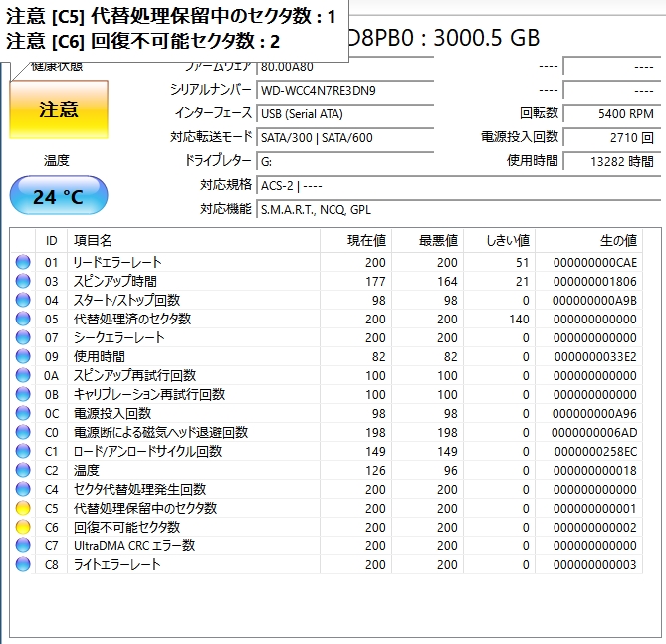Click the 現在値 column header
Viewport: 666px width, 644px height.
click(x=356, y=241)
